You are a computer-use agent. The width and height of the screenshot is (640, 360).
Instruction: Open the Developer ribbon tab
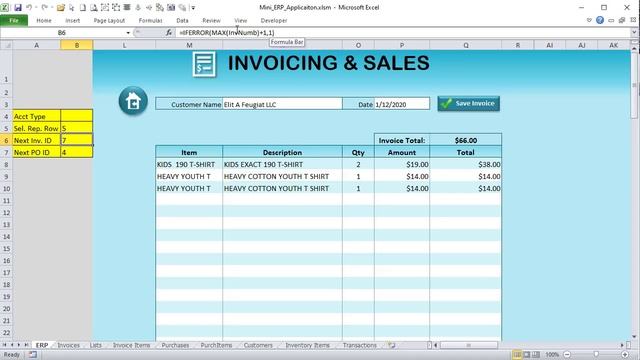(274, 20)
